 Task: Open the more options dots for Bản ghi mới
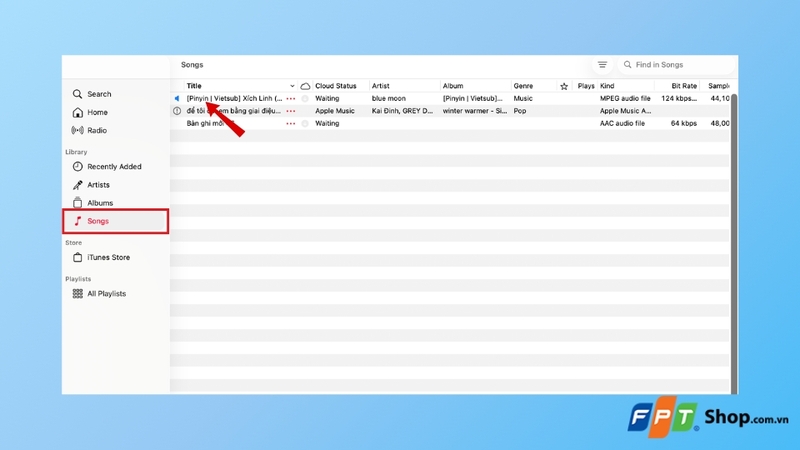[291, 123]
